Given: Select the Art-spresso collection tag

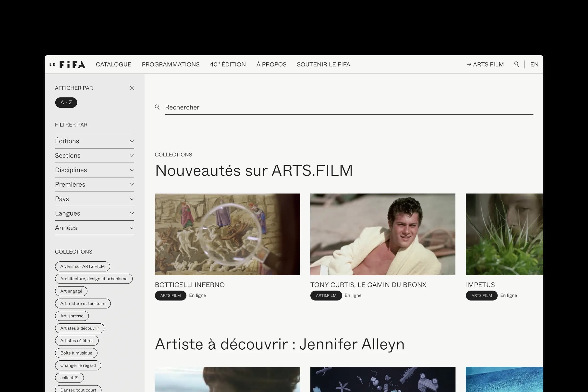Looking at the screenshot, I should tap(72, 316).
